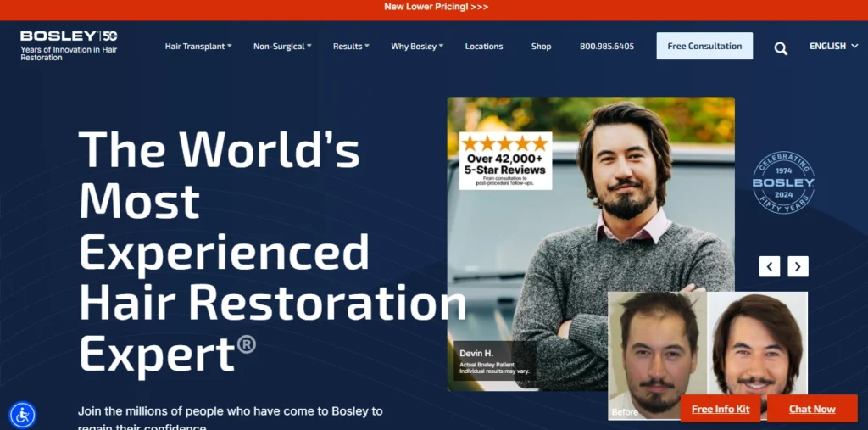Request the Free Info Kit
The height and width of the screenshot is (430, 868).
point(721,409)
